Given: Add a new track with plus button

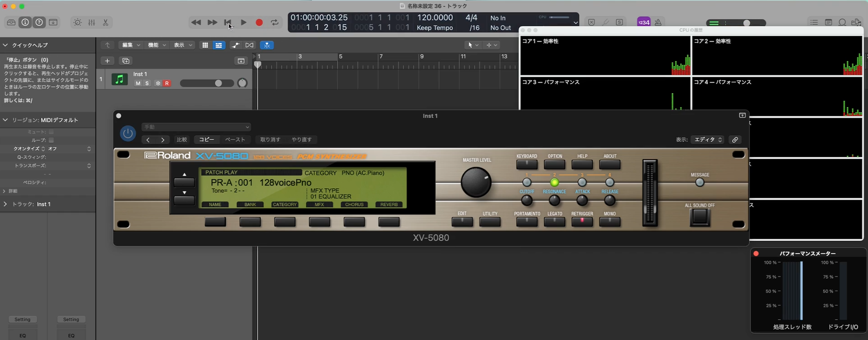Looking at the screenshot, I should click(x=107, y=61).
